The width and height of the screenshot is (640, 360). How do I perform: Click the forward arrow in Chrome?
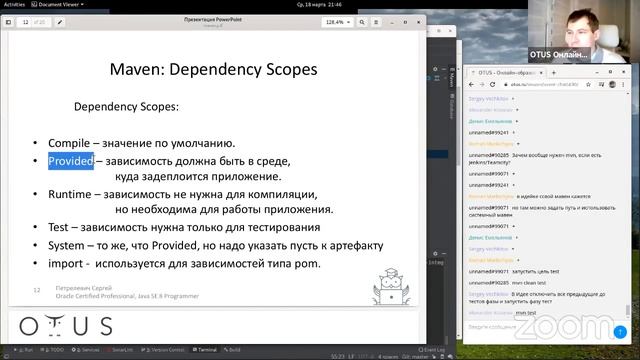point(482,84)
